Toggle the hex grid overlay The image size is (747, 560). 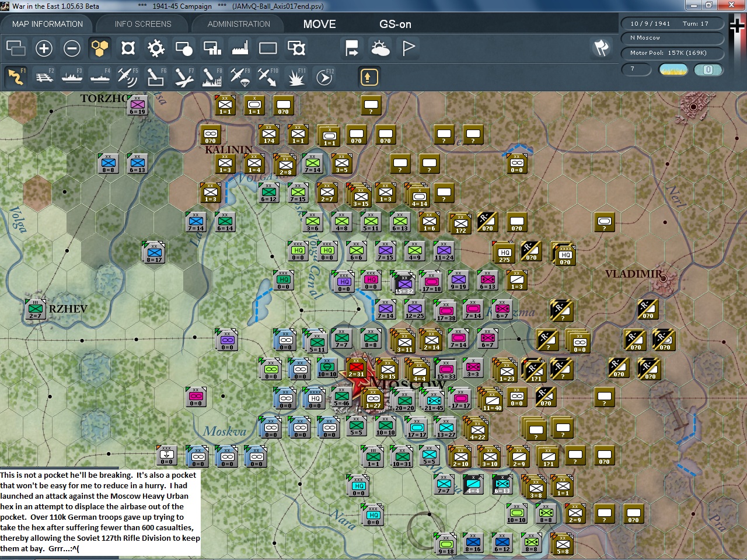pos(100,48)
